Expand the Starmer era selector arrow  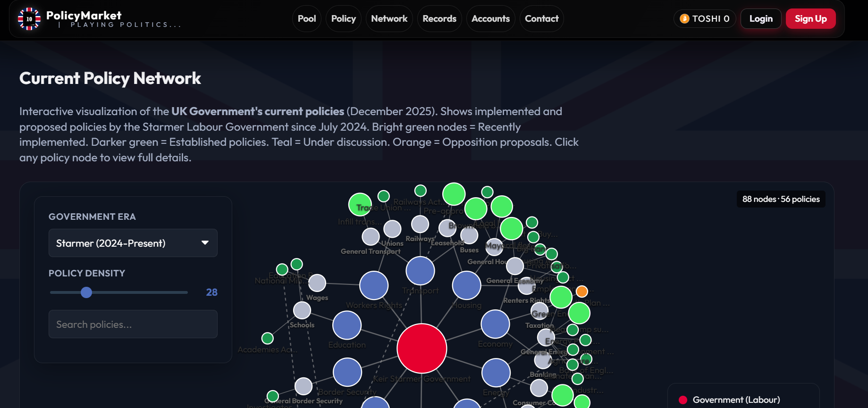pos(205,243)
